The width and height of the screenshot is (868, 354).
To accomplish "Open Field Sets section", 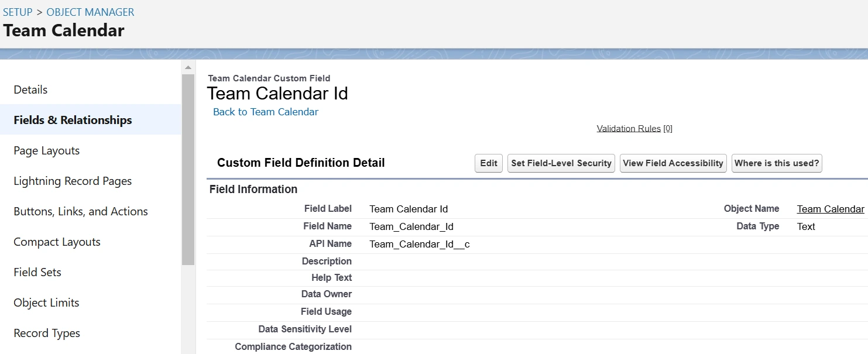I will click(37, 272).
